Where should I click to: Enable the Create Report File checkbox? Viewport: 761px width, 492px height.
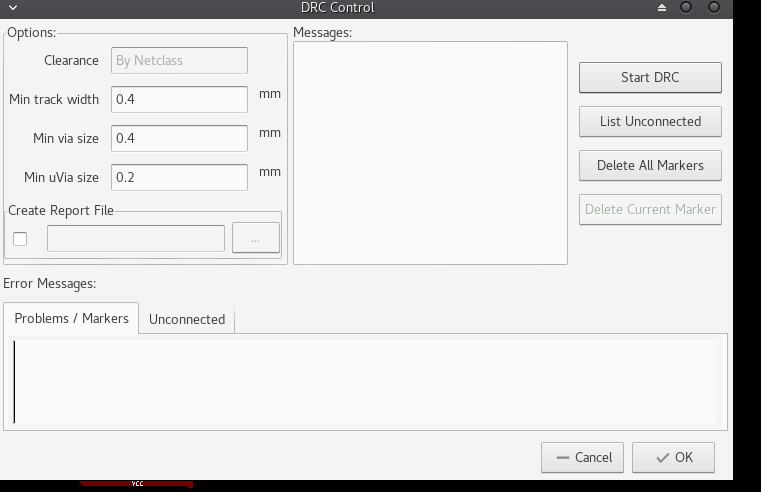(20, 239)
